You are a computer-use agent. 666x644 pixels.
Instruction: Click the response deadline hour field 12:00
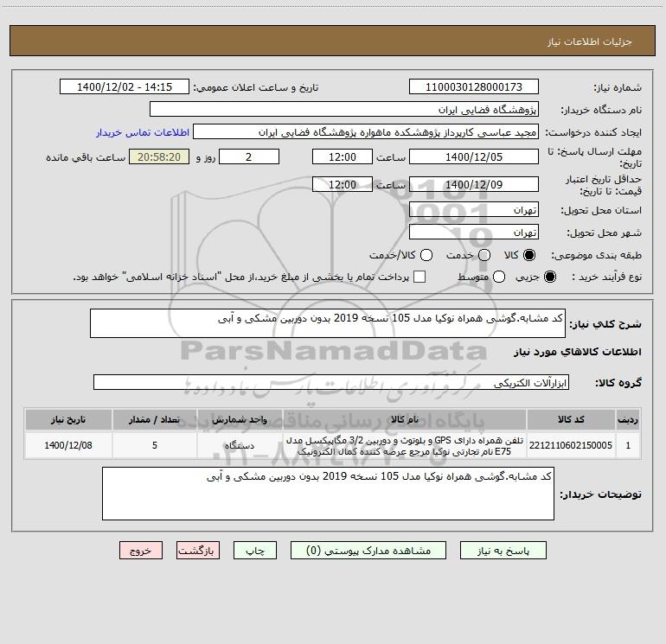(x=343, y=156)
